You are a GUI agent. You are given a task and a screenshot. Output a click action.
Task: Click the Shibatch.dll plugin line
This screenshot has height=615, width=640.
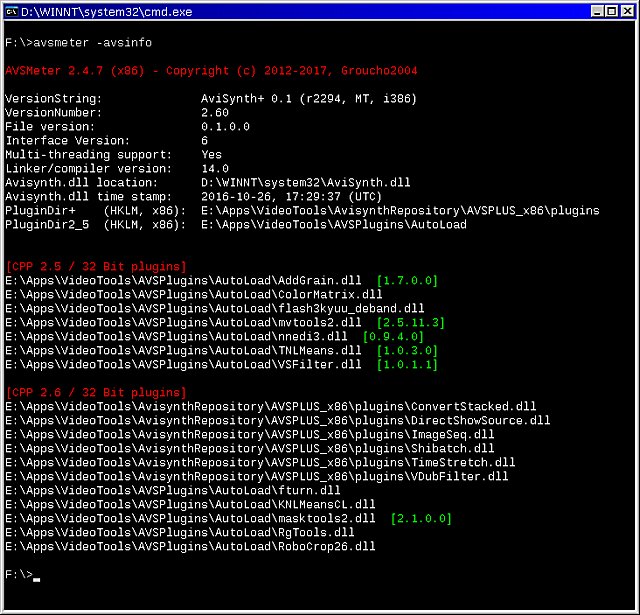(250, 448)
